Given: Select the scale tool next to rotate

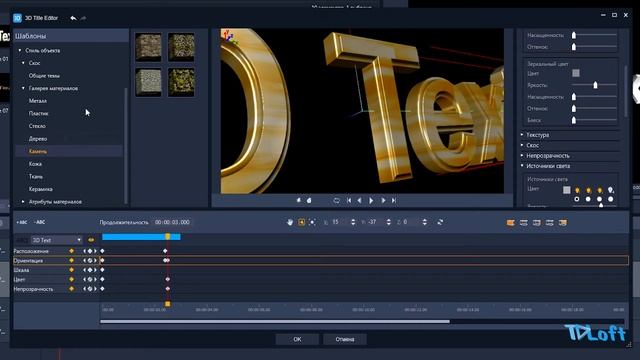Looking at the screenshot, I should (x=312, y=222).
